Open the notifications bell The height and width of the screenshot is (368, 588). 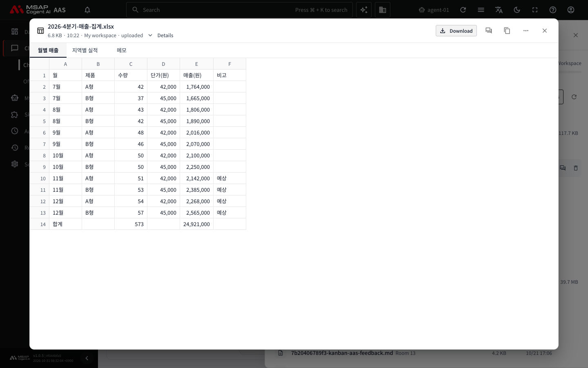(x=87, y=10)
